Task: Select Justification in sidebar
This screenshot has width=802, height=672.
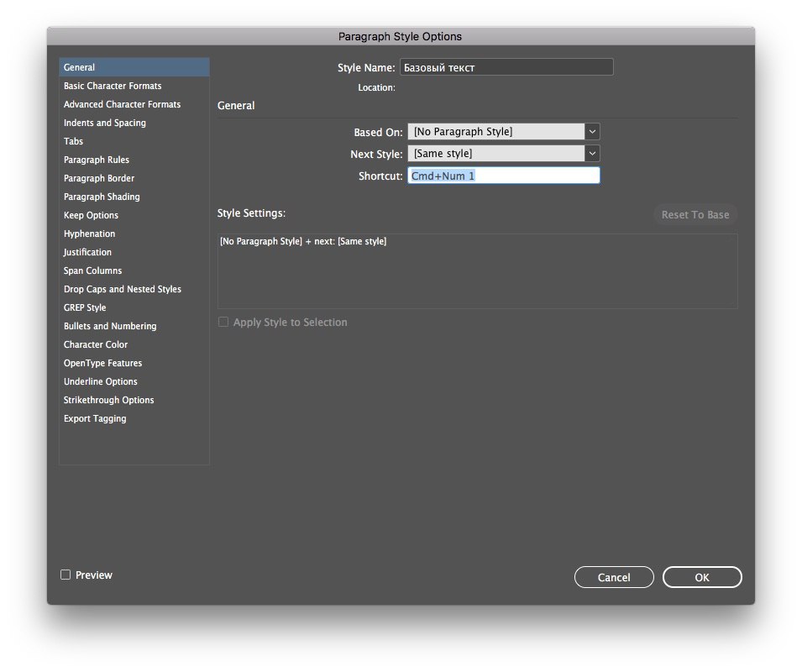Action: point(134,252)
